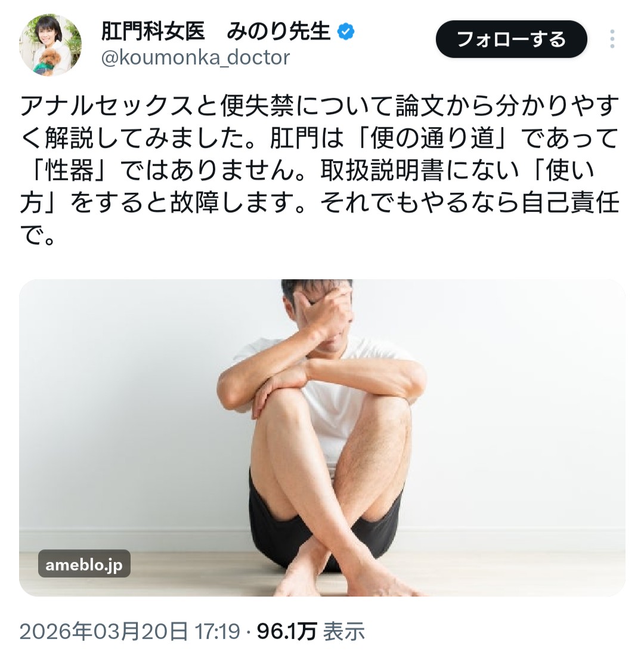Open the profile avatar photo with dog
This screenshot has height=658, width=644.
(50, 45)
